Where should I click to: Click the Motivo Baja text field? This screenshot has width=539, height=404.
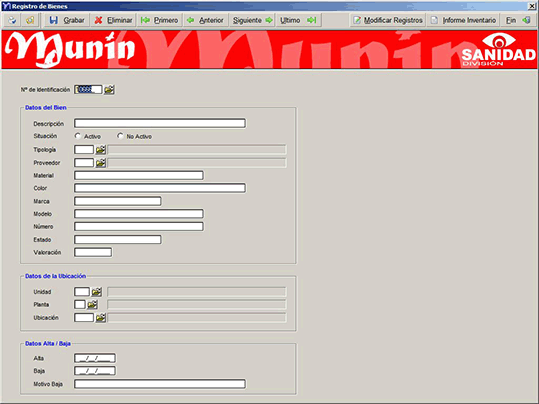(x=160, y=384)
